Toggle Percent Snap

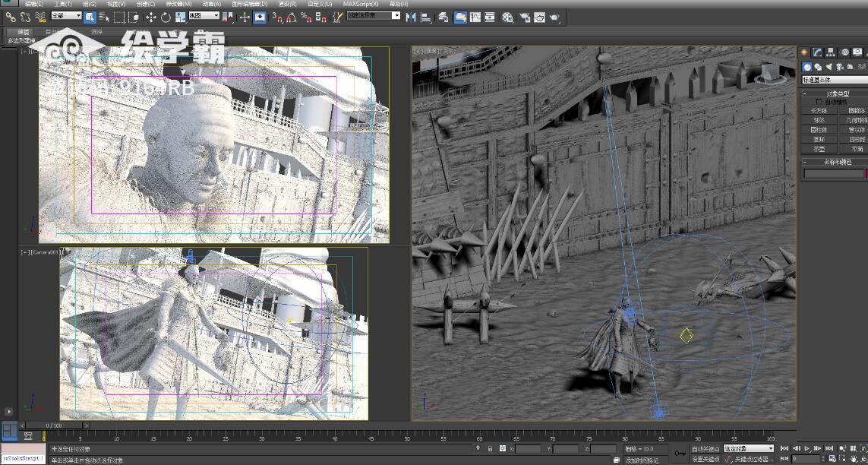click(306, 17)
